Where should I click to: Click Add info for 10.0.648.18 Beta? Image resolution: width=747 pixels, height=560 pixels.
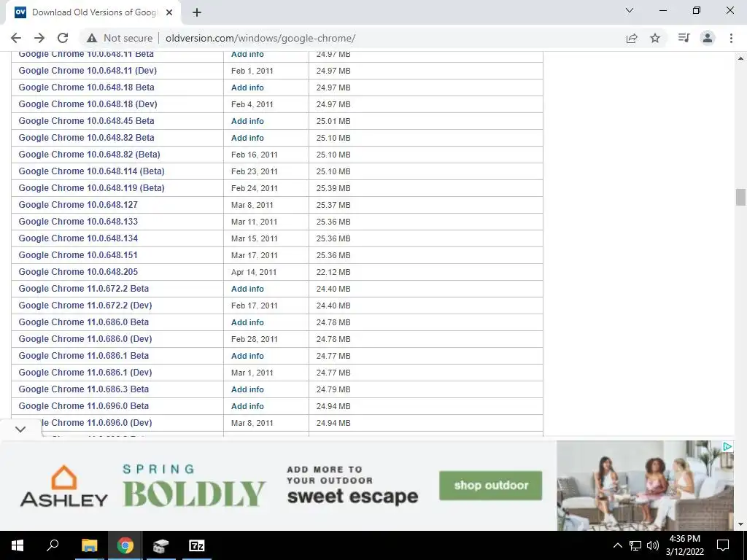[x=247, y=87]
